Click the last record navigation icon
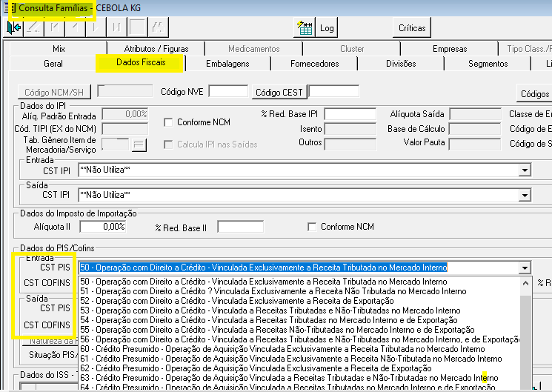The height and width of the screenshot is (392, 552). 116,27
